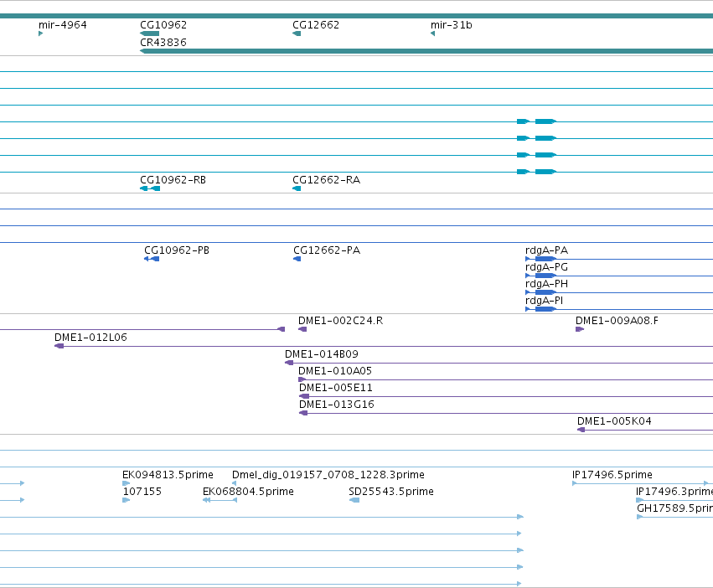Select the CG12662-PA CDS glyph
The width and height of the screenshot is (713, 588).
tap(297, 259)
